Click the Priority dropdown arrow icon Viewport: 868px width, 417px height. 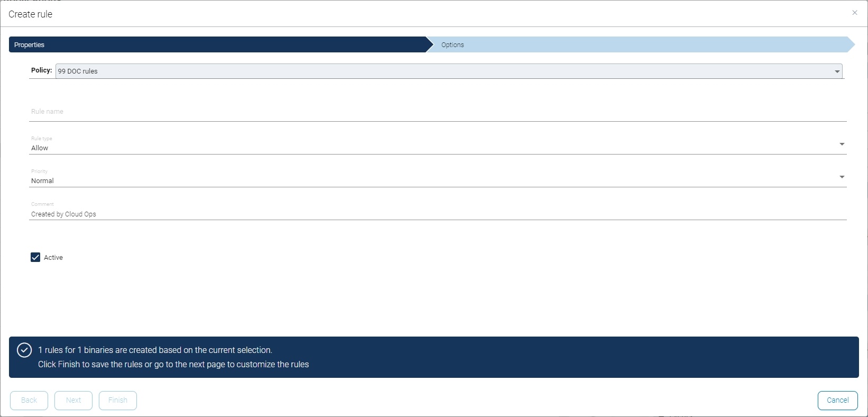click(x=842, y=177)
